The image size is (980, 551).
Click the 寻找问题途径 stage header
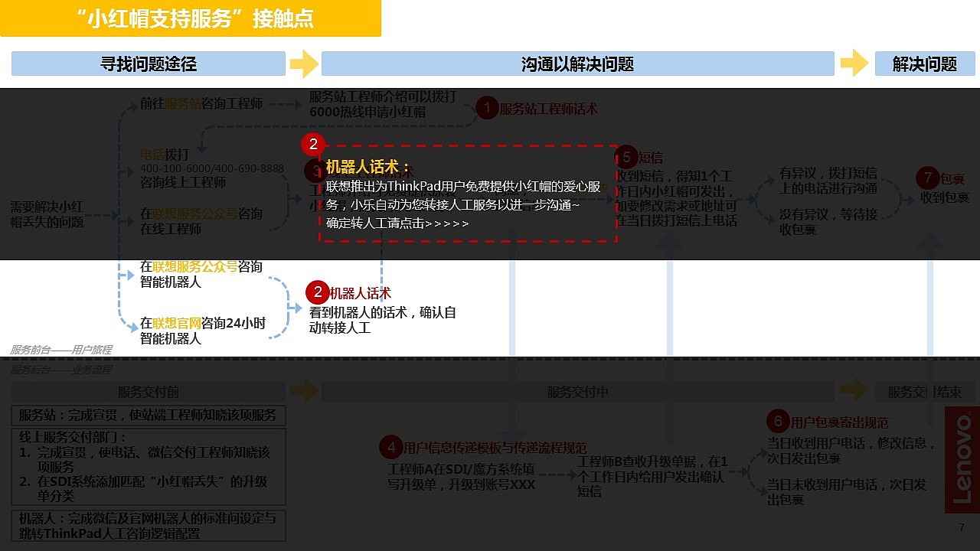click(149, 64)
